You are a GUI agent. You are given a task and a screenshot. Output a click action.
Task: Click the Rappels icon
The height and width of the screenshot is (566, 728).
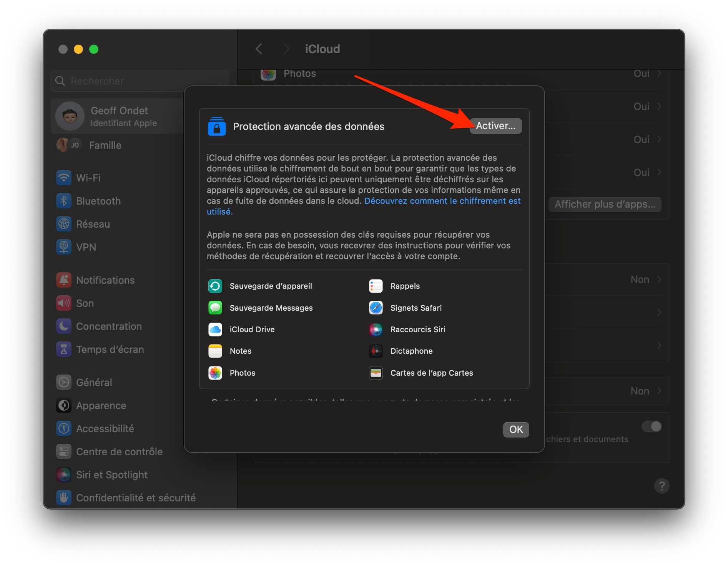pyautogui.click(x=376, y=286)
